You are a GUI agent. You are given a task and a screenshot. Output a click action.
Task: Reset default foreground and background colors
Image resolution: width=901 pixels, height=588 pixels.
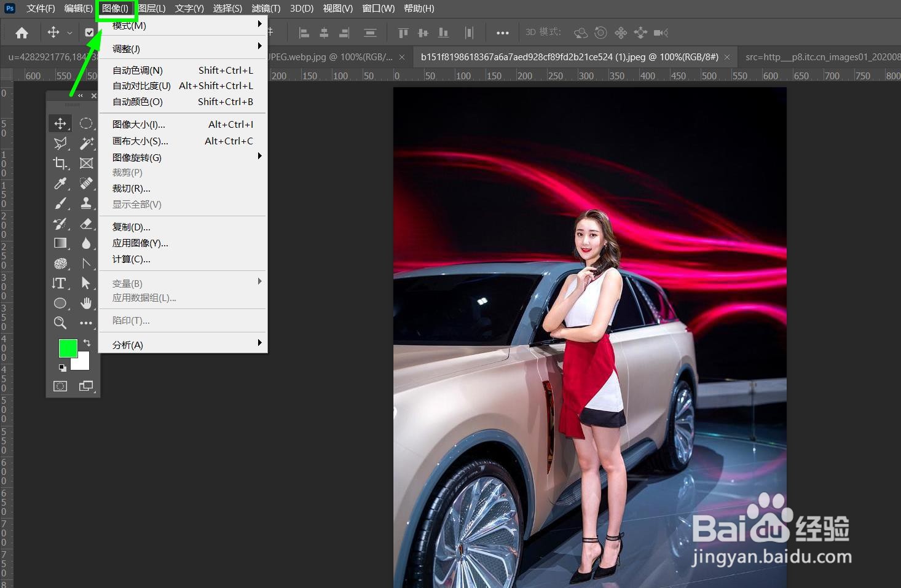62,367
